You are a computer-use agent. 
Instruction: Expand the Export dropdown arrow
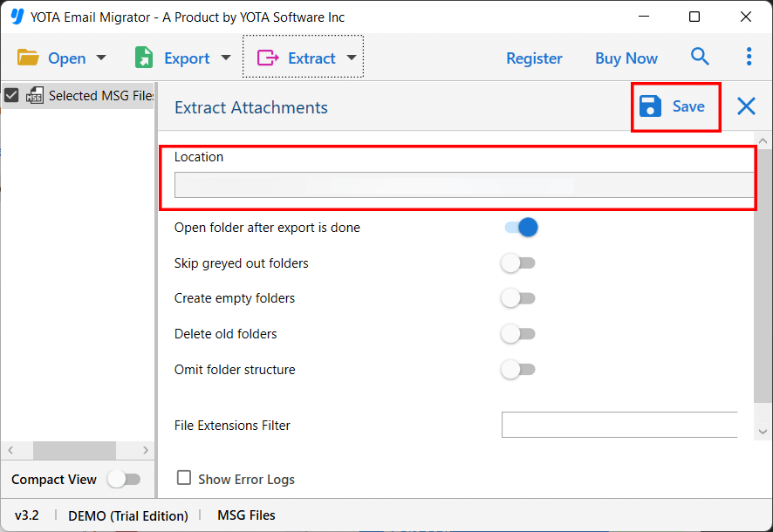[x=226, y=58]
